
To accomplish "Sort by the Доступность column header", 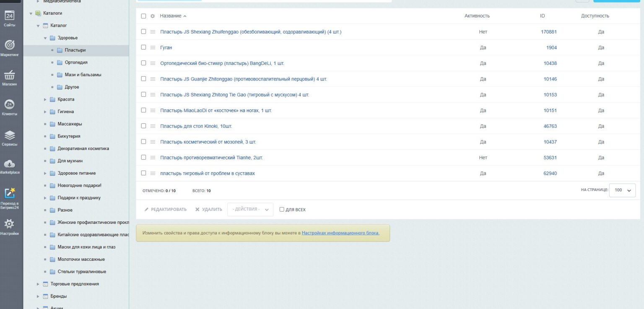I will 595,16.
